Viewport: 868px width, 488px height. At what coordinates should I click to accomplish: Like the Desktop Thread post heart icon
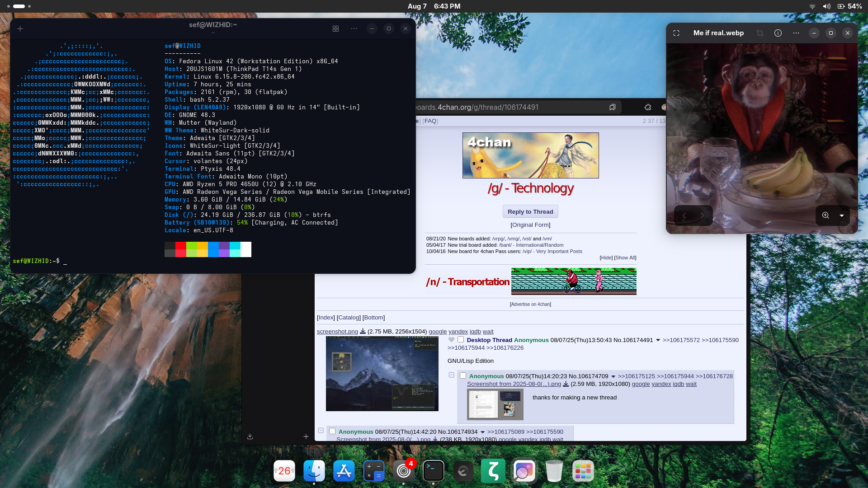[451, 340]
